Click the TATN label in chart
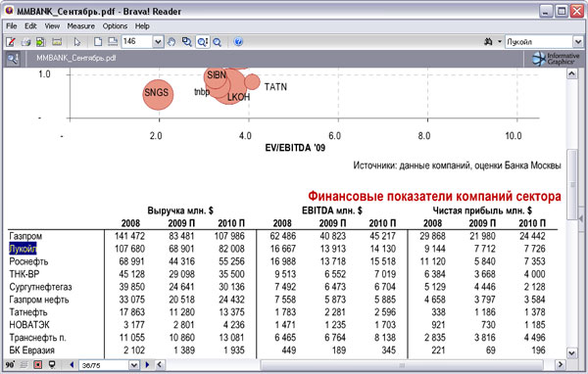Image resolution: width=588 pixels, height=374 pixels. [275, 87]
